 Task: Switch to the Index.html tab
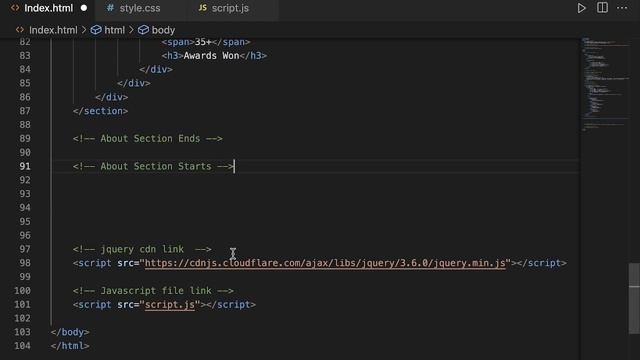tap(47, 8)
